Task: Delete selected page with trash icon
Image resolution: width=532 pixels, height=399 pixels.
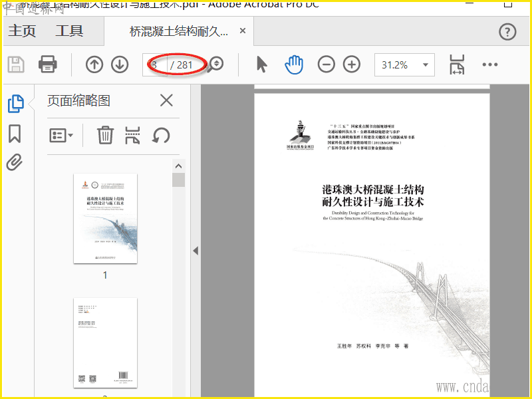Action: [105, 135]
